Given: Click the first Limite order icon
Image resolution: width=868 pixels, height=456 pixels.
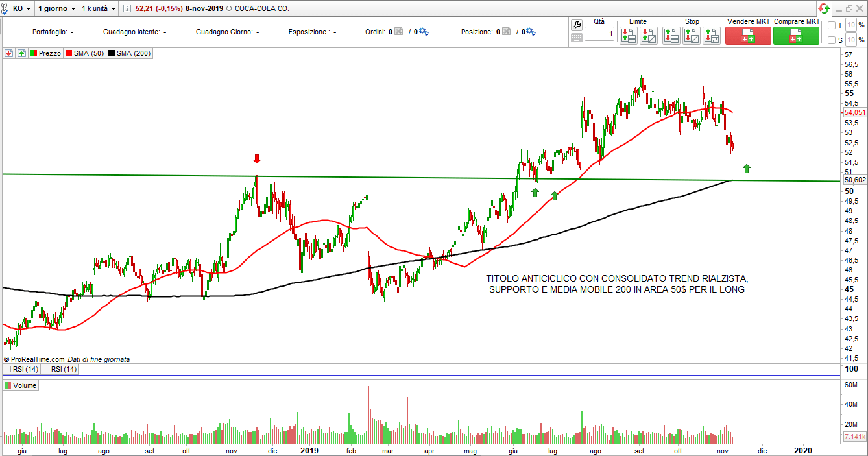Looking at the screenshot, I should (628, 36).
